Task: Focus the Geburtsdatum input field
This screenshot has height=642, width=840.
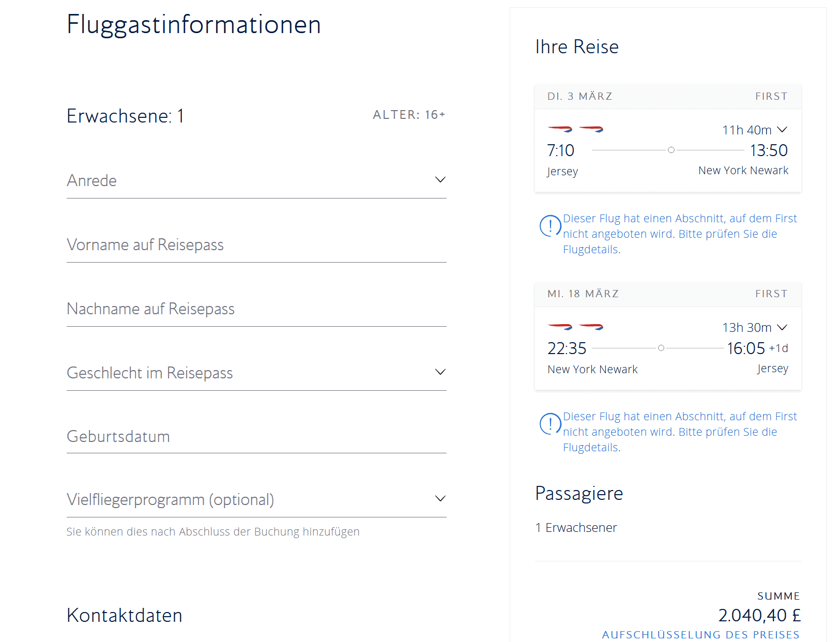Action: click(256, 437)
